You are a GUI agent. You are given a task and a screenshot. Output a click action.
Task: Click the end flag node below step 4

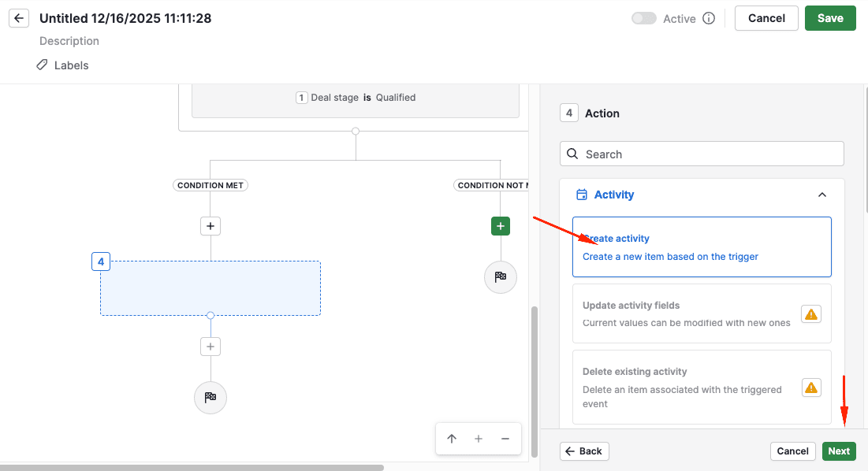tap(210, 397)
